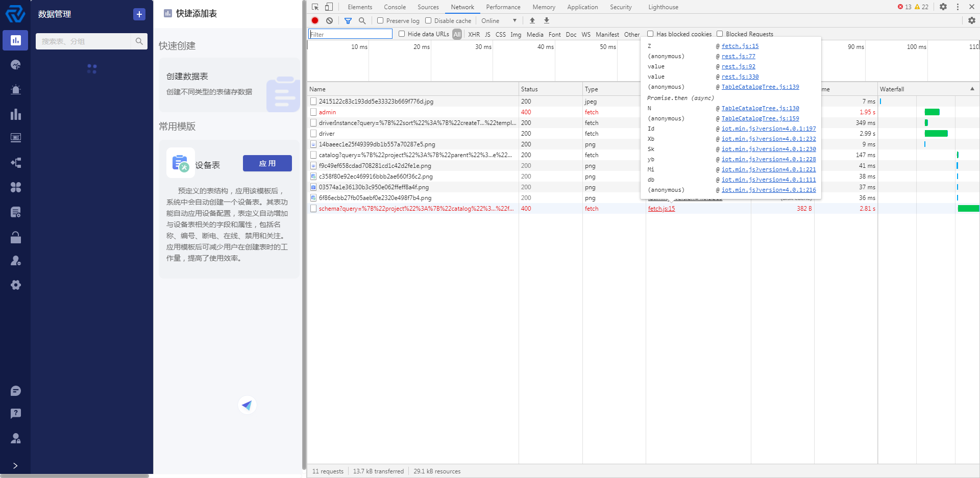Open the 创建数据表 card
The image size is (980, 478).
tap(229, 85)
